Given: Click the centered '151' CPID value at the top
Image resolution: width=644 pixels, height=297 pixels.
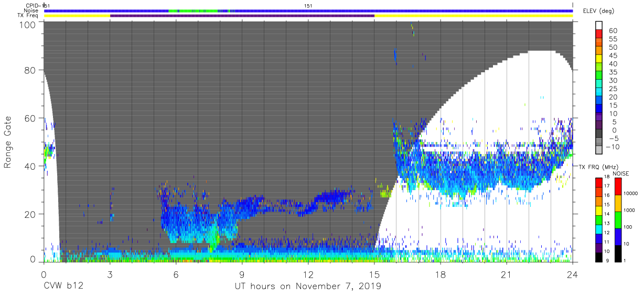Looking at the screenshot, I should [308, 6].
